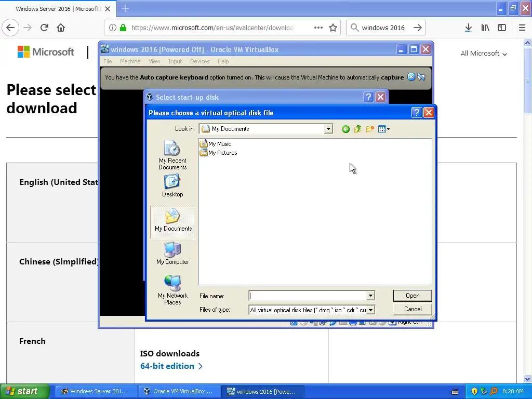Select the My Music folder
This screenshot has height=399, width=532.
(x=216, y=144)
